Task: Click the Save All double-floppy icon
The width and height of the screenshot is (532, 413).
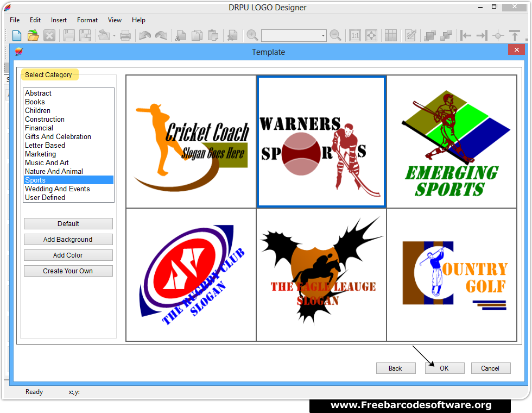Action: (85, 35)
